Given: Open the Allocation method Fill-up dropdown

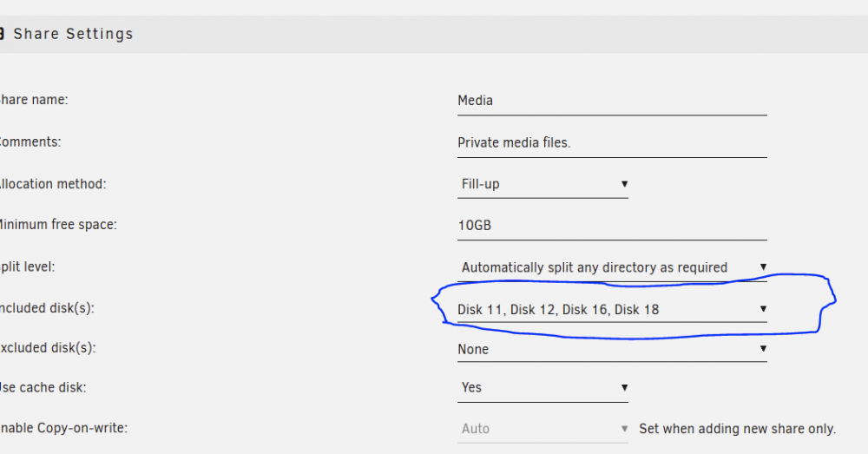Looking at the screenshot, I should click(x=542, y=184).
